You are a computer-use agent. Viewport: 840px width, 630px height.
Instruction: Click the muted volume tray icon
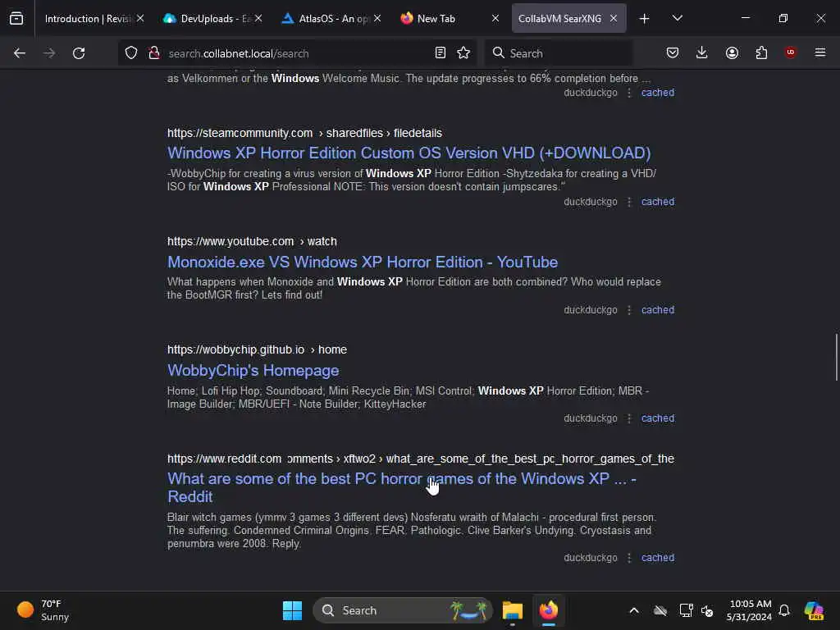click(x=707, y=610)
